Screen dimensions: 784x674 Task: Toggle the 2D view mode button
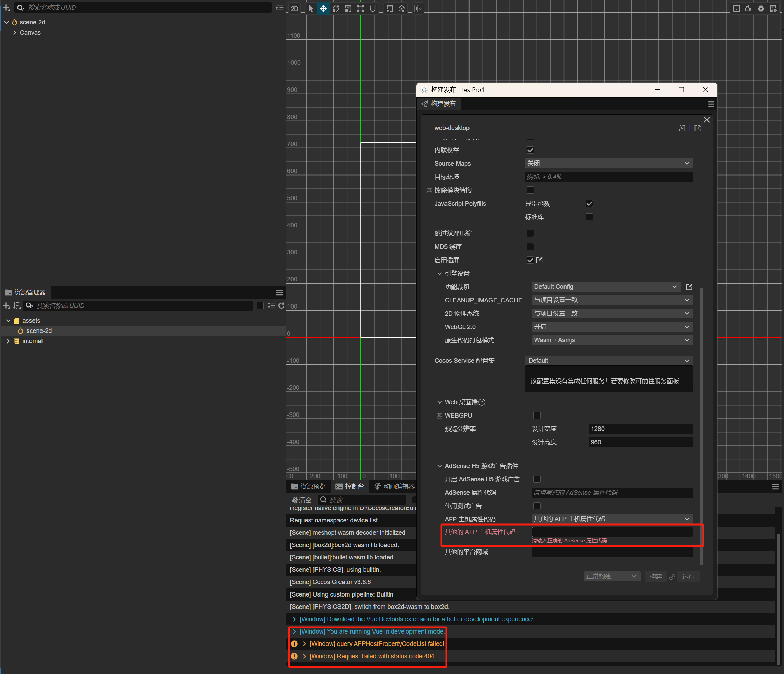(x=295, y=9)
